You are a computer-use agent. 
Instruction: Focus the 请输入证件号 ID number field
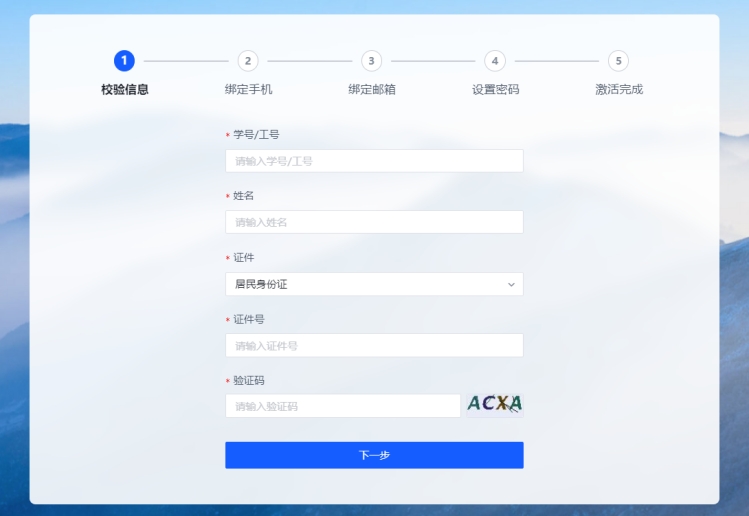pyautogui.click(x=374, y=346)
